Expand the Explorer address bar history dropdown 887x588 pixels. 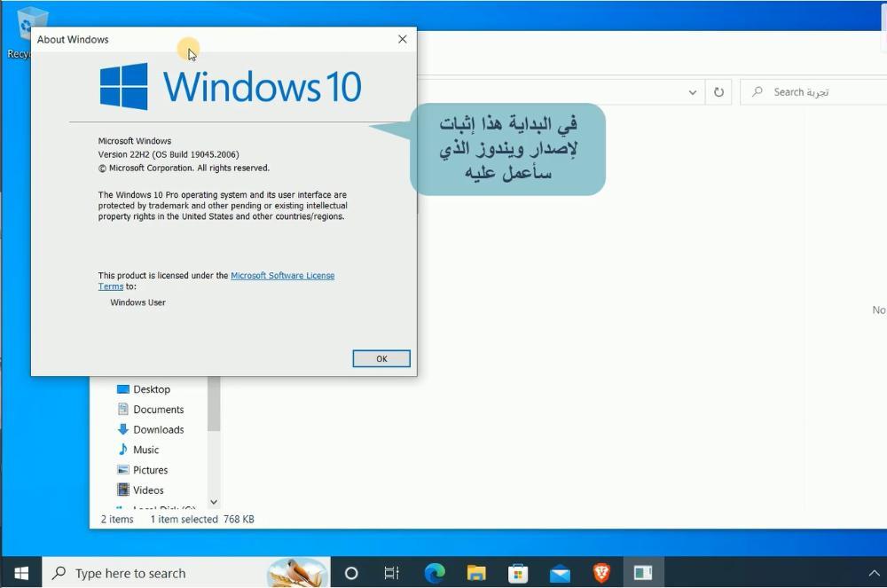coord(693,92)
